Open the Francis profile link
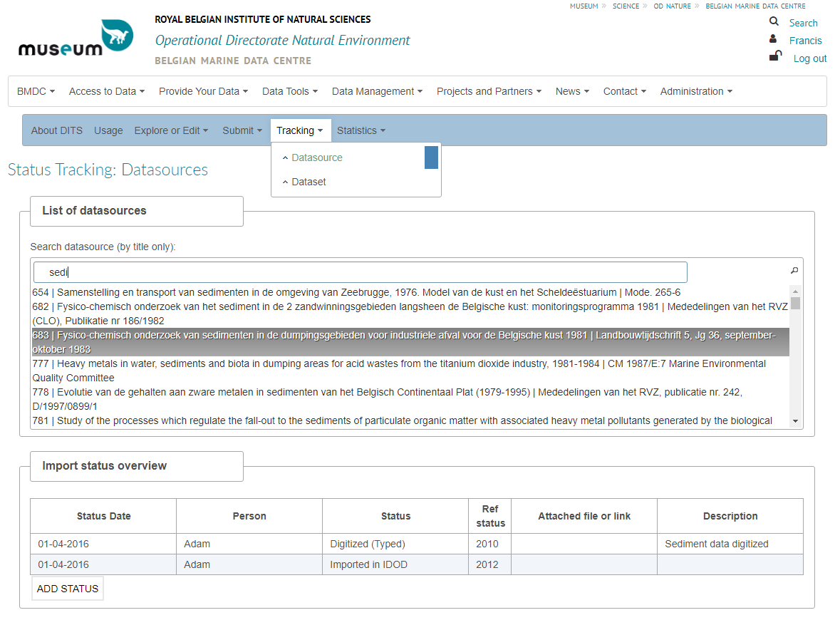840x620 pixels. pyautogui.click(x=805, y=41)
